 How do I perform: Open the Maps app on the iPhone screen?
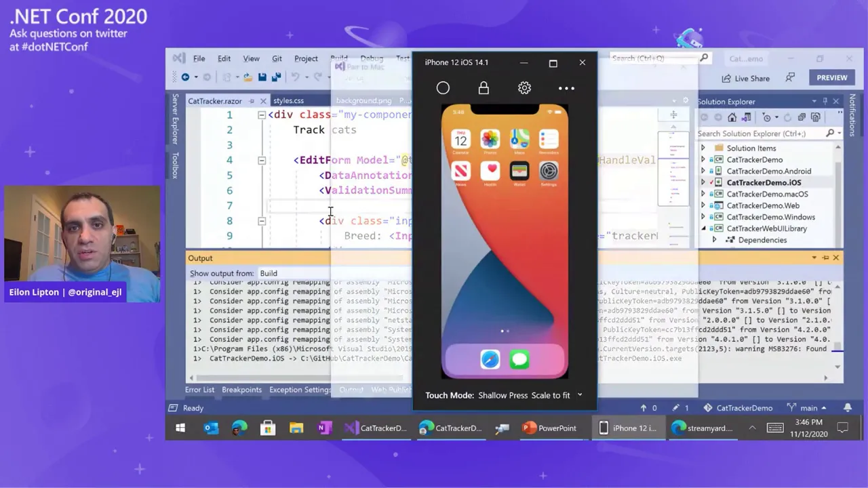(x=519, y=140)
